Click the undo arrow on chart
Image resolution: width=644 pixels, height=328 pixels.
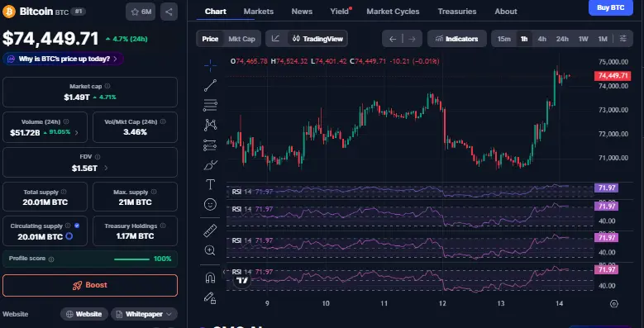click(393, 39)
